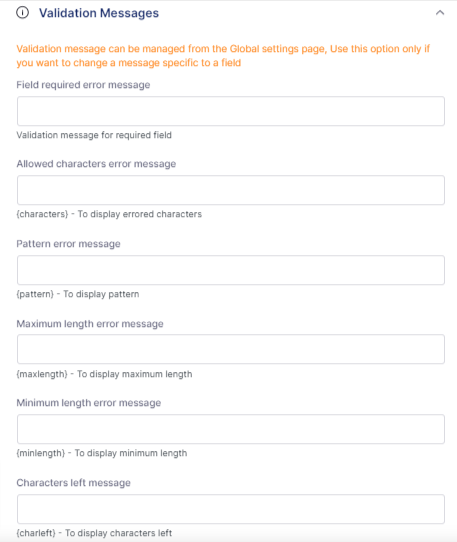Focus the Maximum length error message input
457x542 pixels.
(x=231, y=349)
